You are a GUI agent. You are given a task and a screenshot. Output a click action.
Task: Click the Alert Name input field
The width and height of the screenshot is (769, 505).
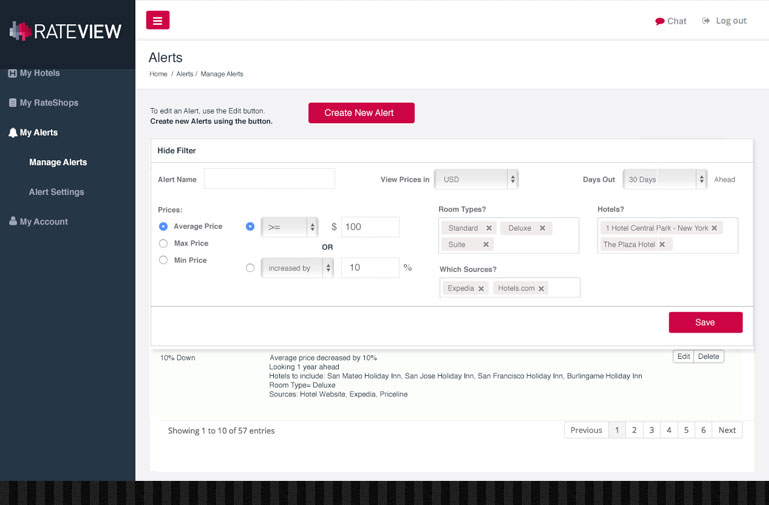click(x=269, y=179)
